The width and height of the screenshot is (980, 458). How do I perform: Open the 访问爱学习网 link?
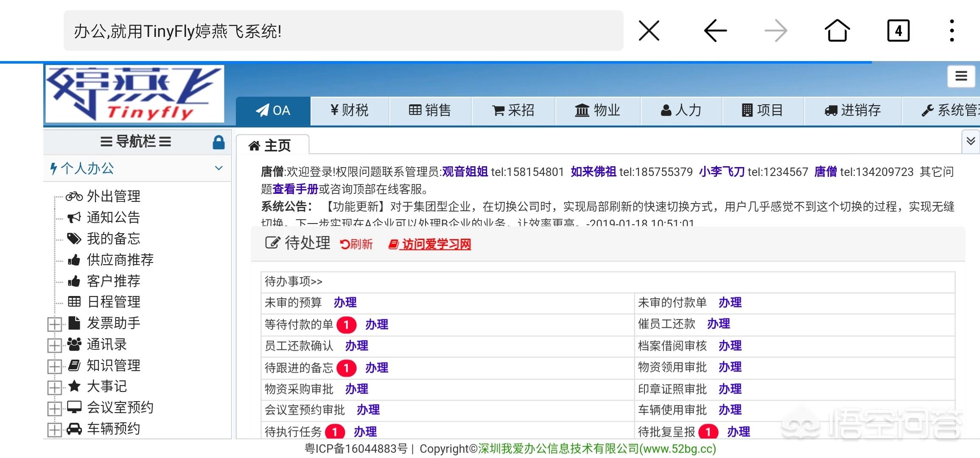(430, 244)
